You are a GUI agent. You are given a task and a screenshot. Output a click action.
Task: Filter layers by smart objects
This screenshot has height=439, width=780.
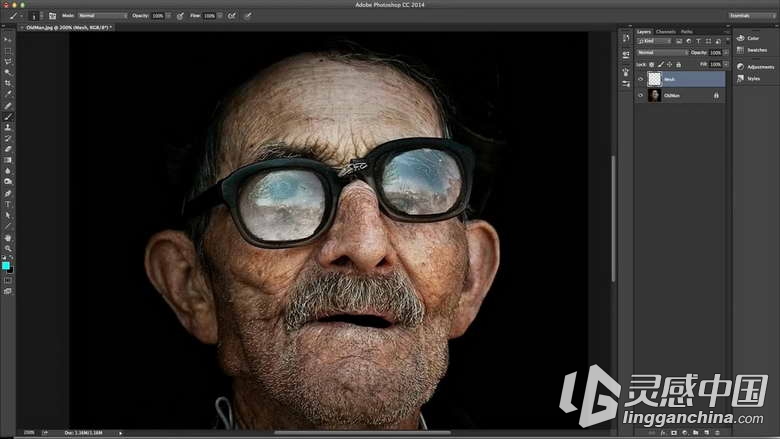click(718, 41)
